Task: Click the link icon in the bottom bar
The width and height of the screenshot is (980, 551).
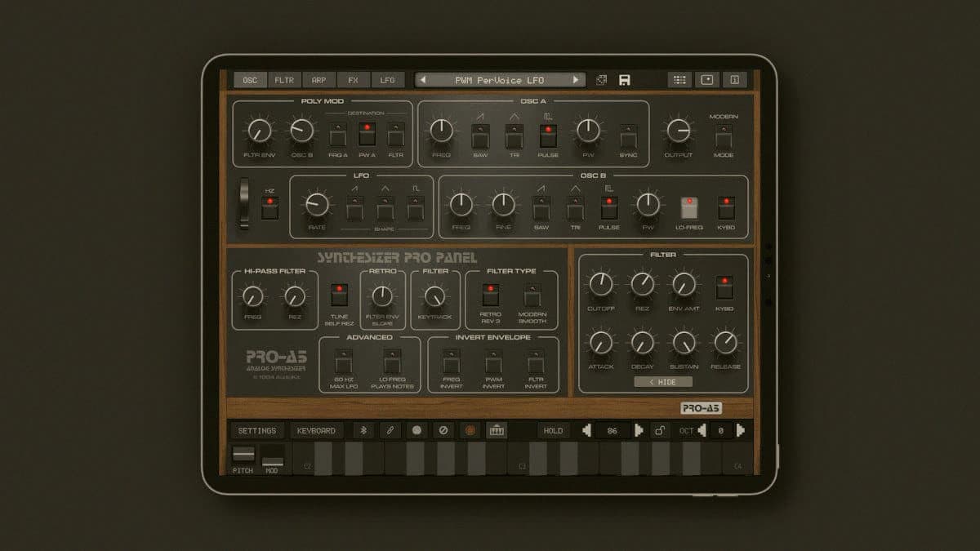Action: pos(390,430)
